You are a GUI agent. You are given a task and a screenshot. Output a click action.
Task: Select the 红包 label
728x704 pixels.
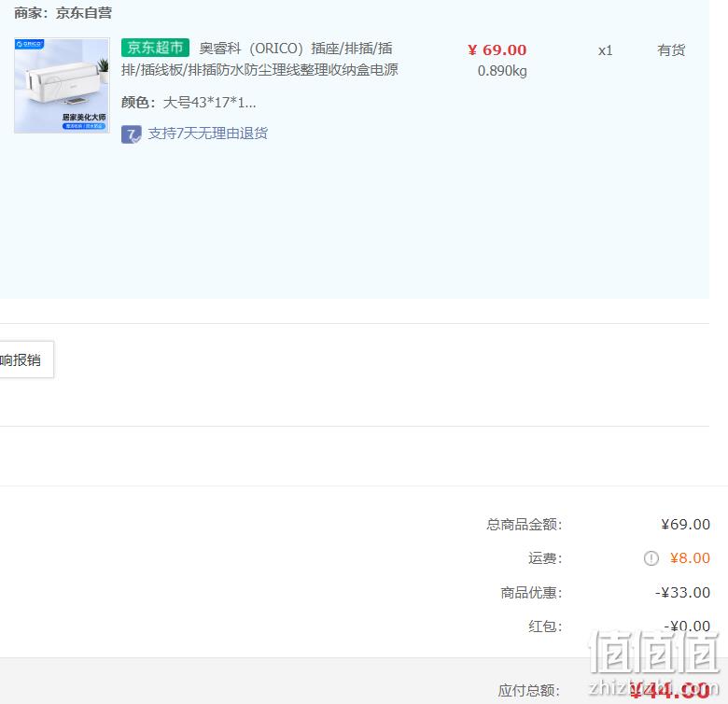click(545, 626)
